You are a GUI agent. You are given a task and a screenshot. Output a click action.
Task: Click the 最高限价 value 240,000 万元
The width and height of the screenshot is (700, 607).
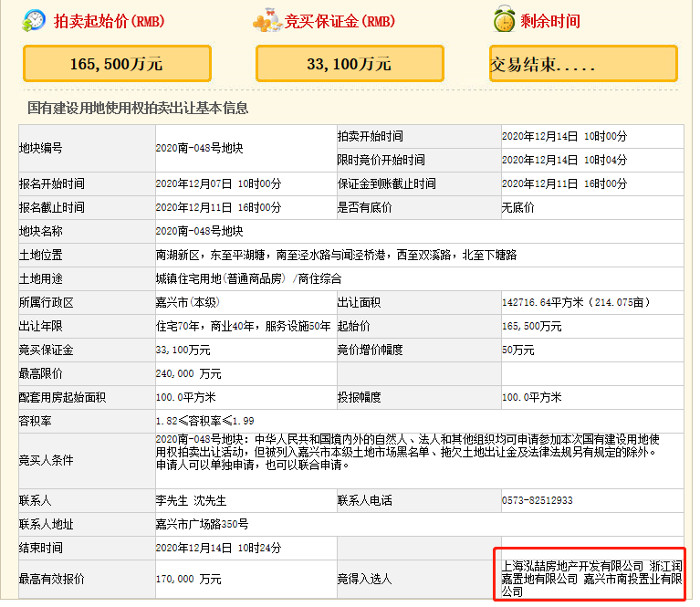tap(188, 373)
